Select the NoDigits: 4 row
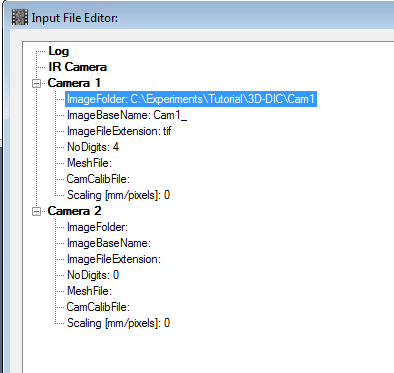This screenshot has width=394, height=373. point(93,147)
